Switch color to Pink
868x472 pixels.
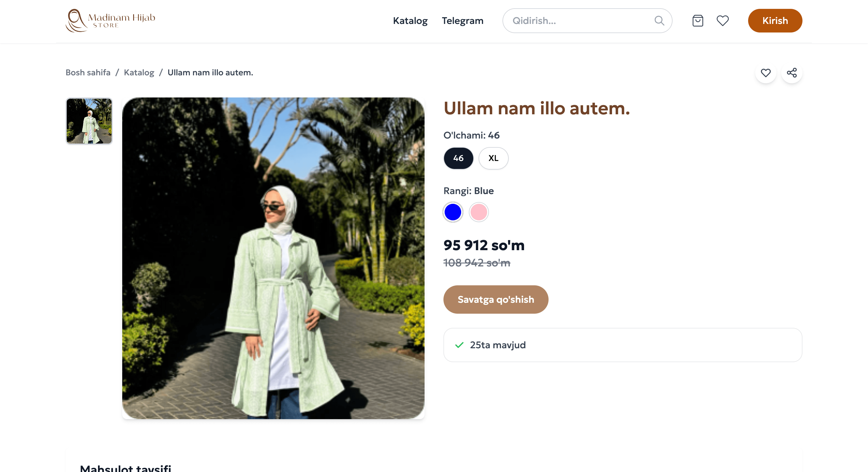(479, 212)
